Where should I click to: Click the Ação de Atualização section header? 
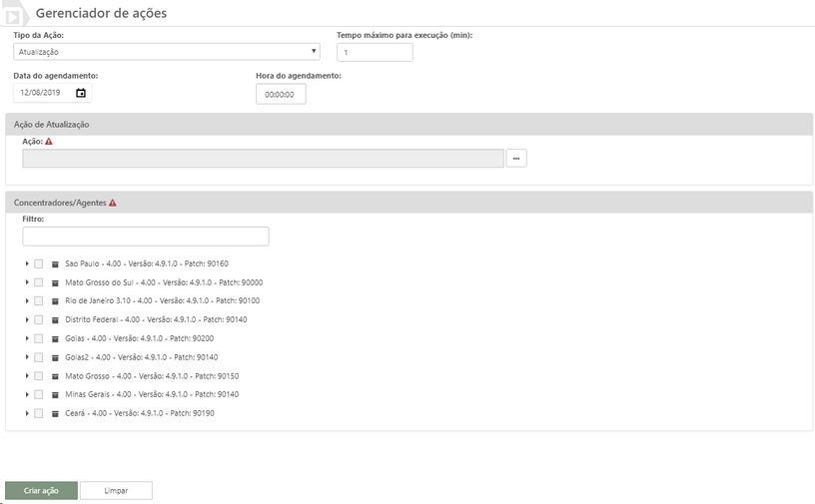(409, 124)
